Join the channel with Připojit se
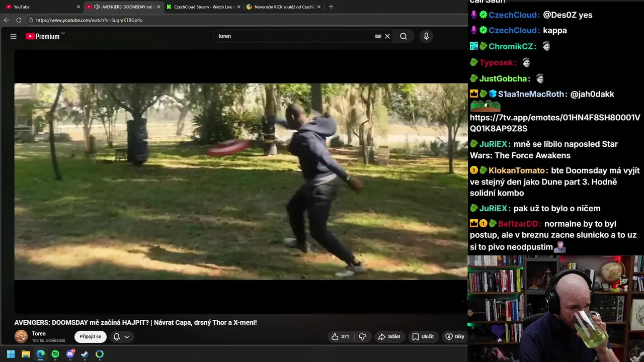Viewport: 644px width, 362px height. tap(91, 337)
